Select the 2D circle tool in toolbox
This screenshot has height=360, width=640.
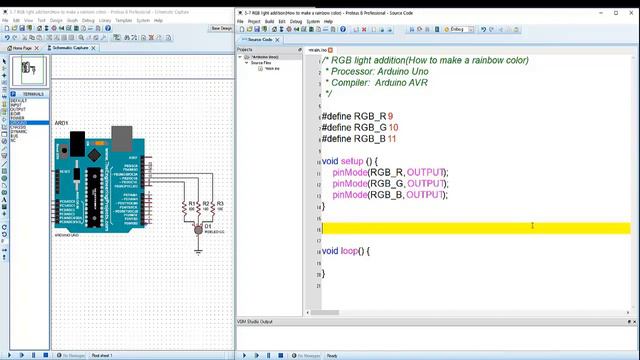pos(4,178)
